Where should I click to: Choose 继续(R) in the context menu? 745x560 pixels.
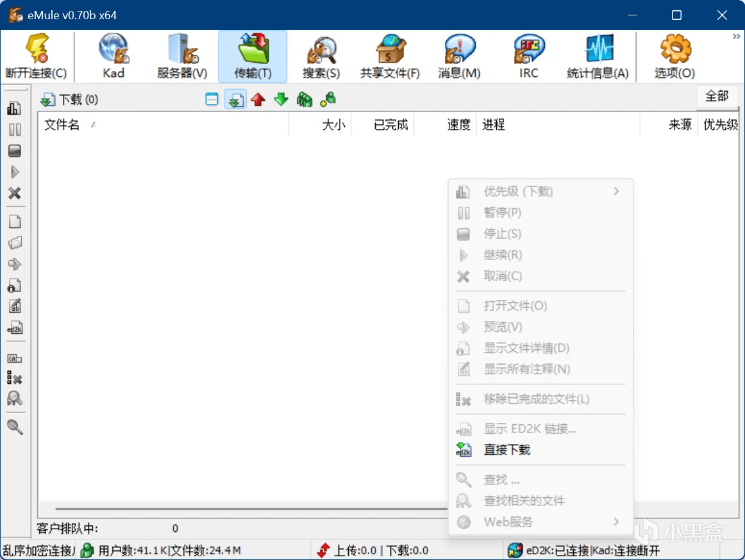coord(540,255)
